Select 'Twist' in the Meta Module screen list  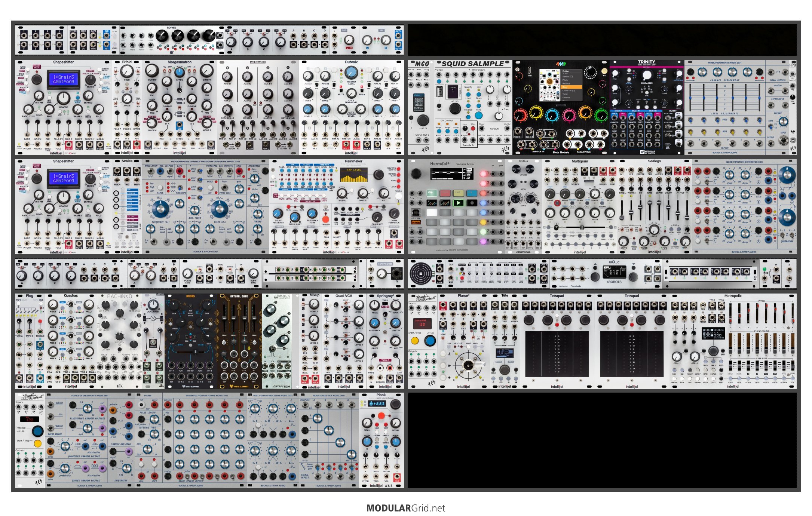coord(571,94)
